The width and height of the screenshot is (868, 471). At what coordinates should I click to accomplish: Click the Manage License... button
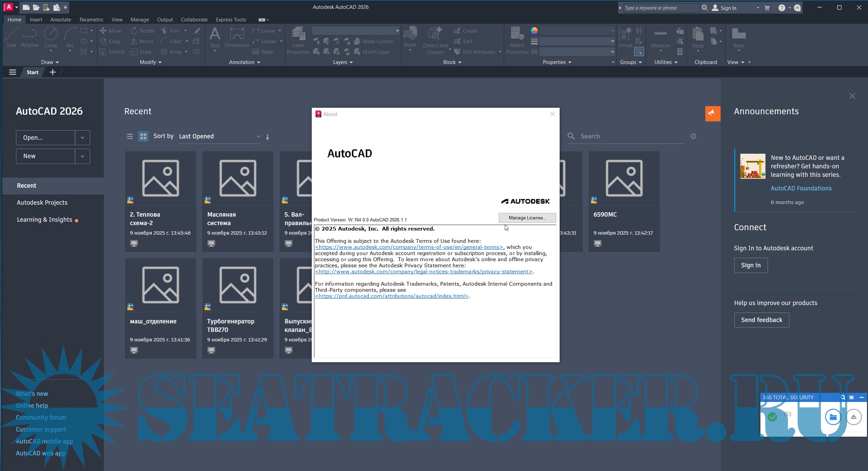[527, 218]
